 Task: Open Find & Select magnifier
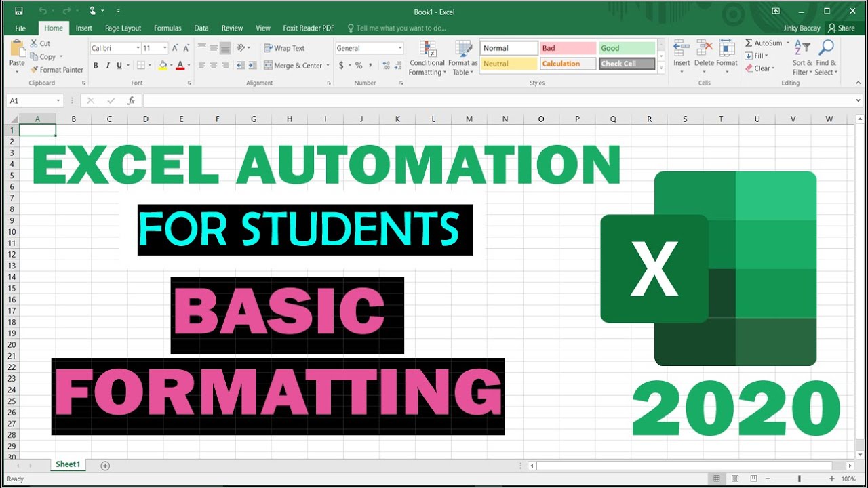click(826, 58)
